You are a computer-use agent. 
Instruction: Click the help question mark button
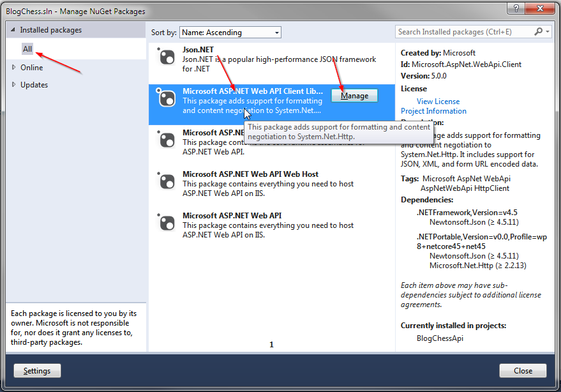(x=516, y=8)
